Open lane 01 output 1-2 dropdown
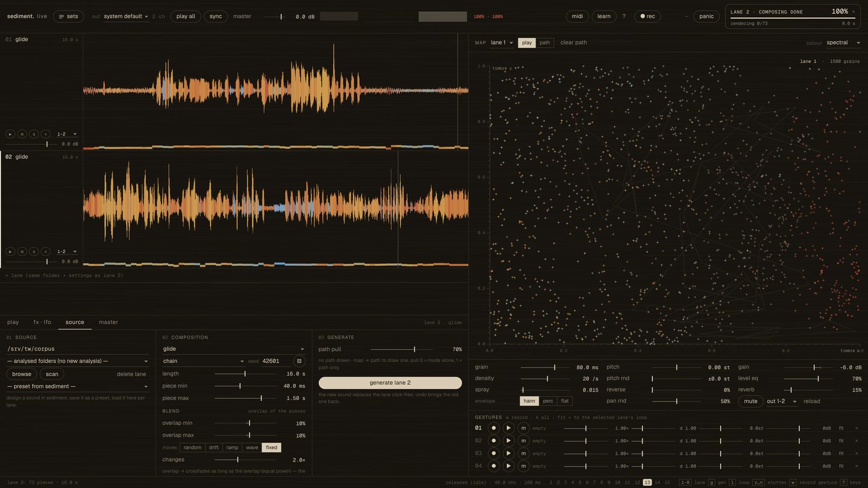 click(x=66, y=134)
